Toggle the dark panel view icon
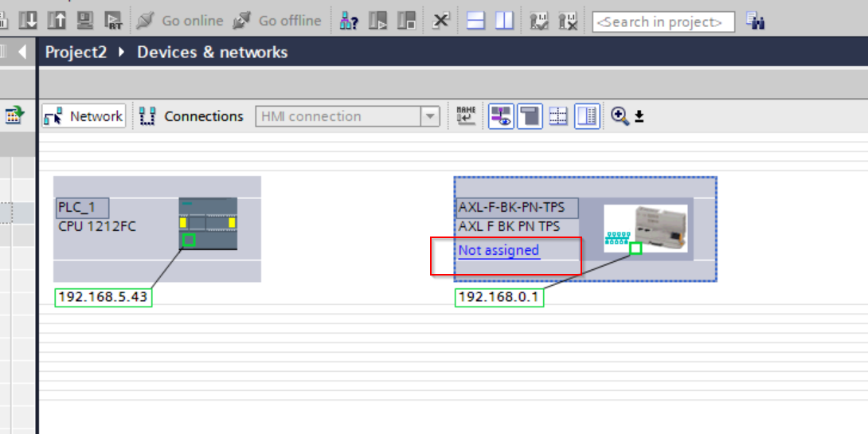This screenshot has width=868, height=434. [x=530, y=116]
